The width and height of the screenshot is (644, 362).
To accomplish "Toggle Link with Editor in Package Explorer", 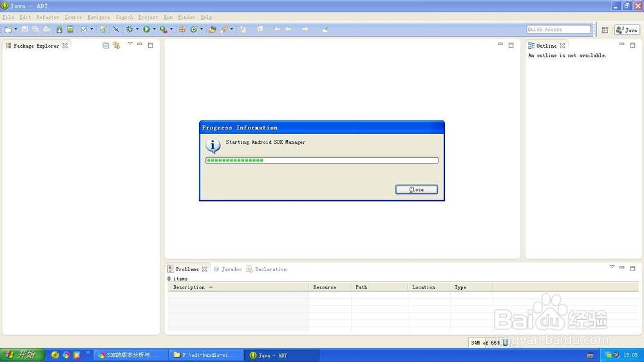I will pos(117,46).
